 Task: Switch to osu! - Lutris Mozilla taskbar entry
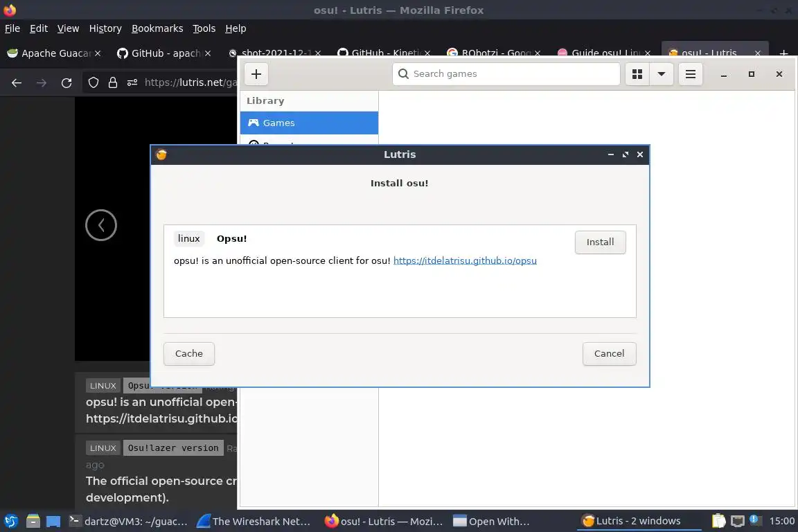coord(384,522)
